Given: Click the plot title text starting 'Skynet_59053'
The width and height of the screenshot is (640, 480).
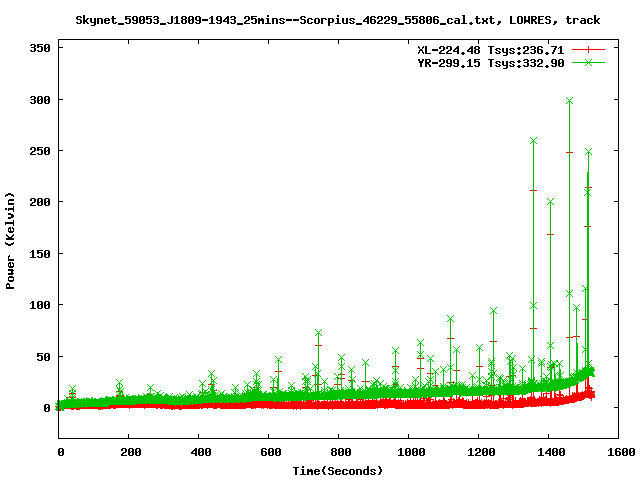Looking at the screenshot, I should pyautogui.click(x=338, y=20).
